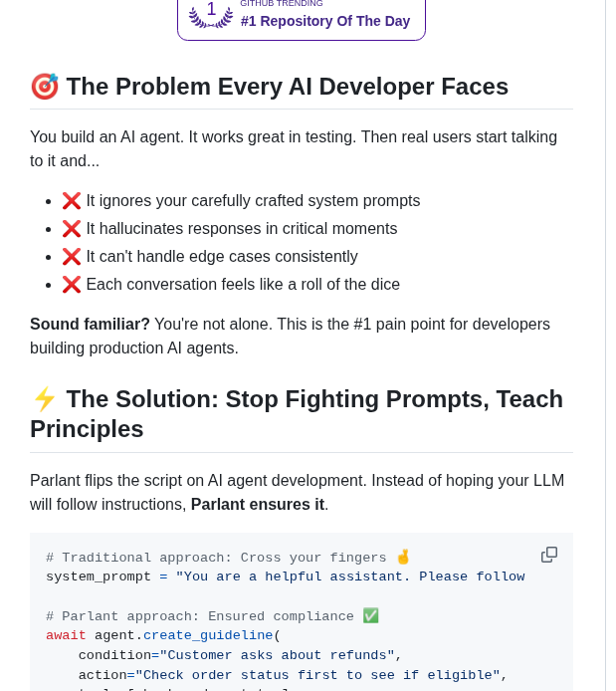Click the lightning bolt emoji beside the Solution heading
This screenshot has height=691, width=616.
[x=45, y=399]
